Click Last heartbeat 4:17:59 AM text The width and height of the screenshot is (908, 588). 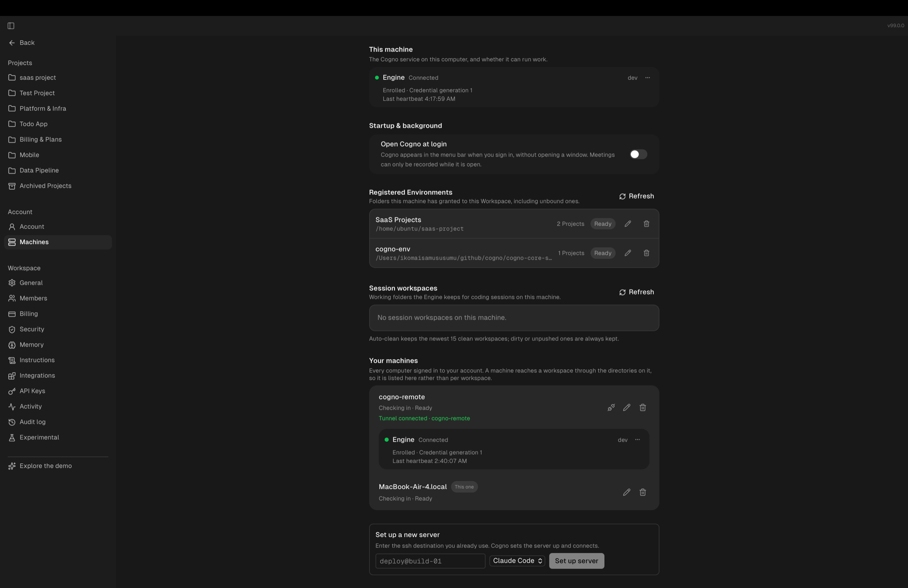(x=419, y=99)
